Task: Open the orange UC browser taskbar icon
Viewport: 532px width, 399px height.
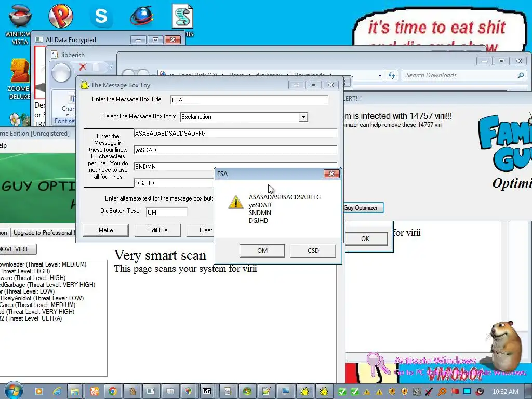Action: point(94,392)
